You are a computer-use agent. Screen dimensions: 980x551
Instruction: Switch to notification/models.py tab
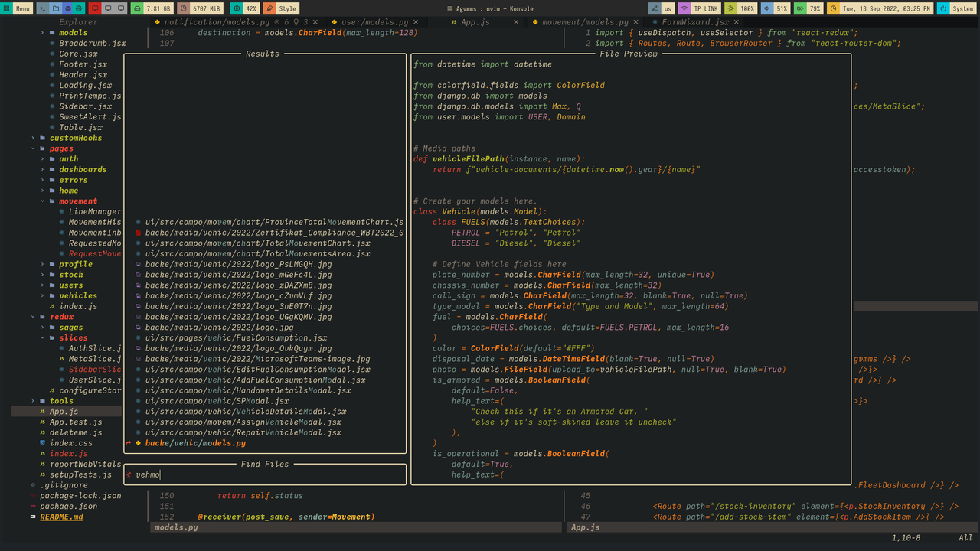[x=217, y=23]
